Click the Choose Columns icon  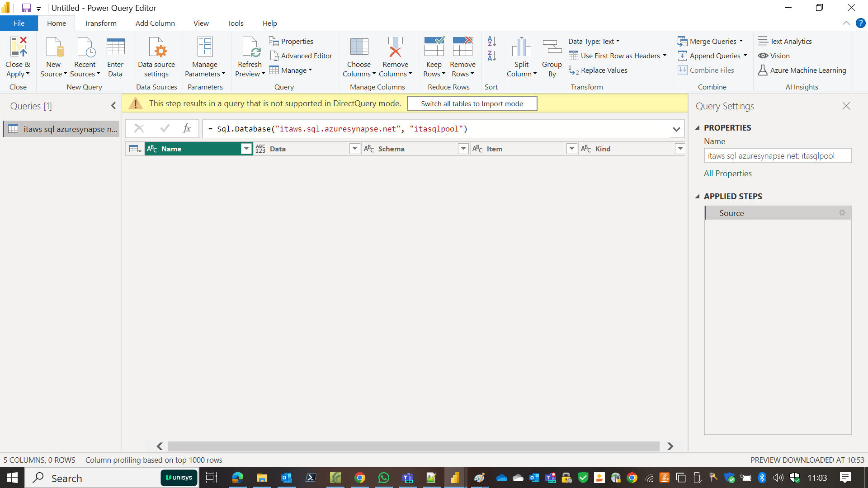359,47
